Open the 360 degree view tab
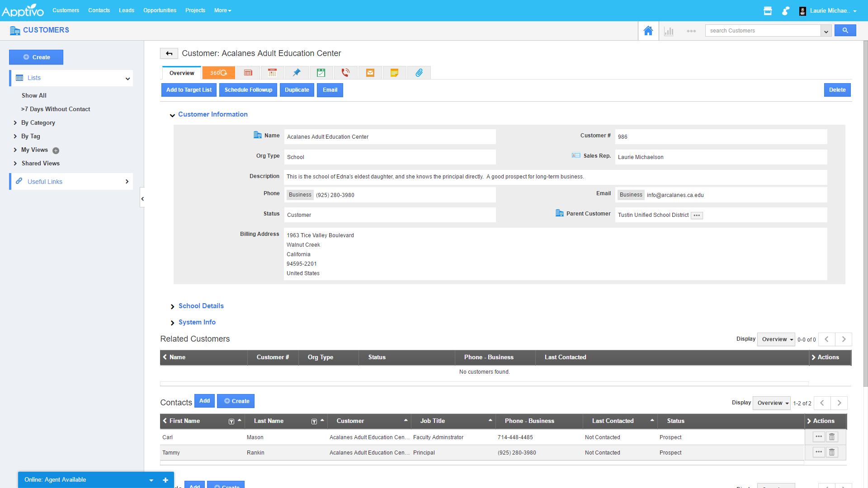The width and height of the screenshot is (868, 488). (x=218, y=73)
